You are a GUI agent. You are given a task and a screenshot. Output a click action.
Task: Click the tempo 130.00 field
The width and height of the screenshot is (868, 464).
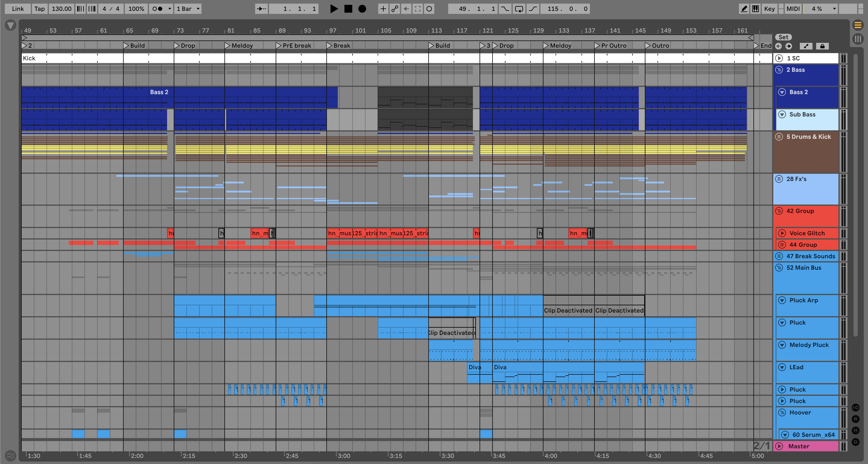[x=62, y=9]
